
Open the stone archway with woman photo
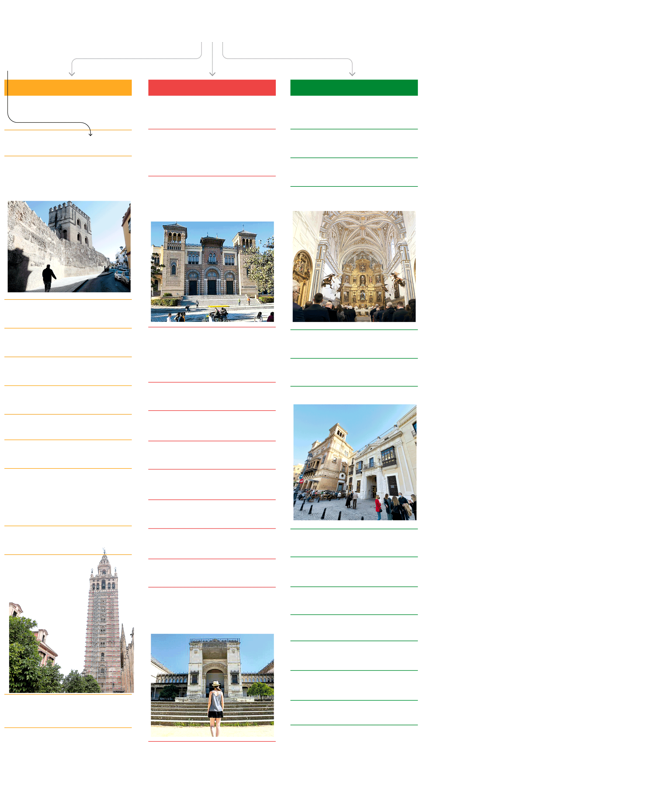[212, 685]
